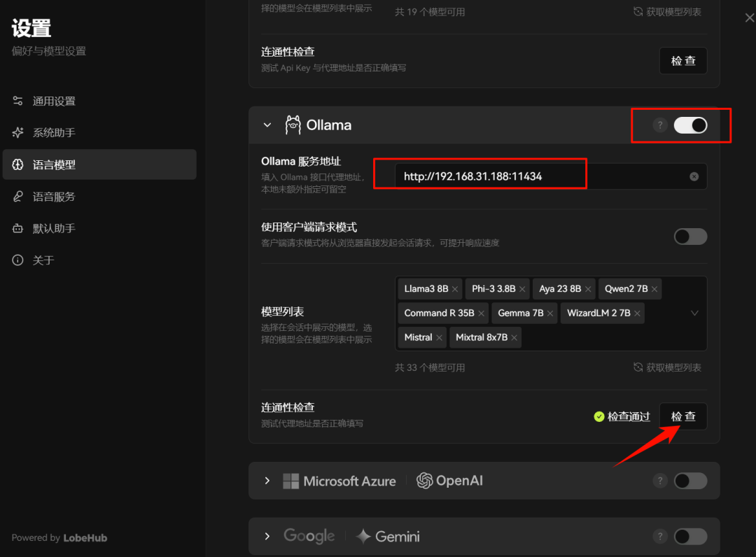756x557 pixels.
Task: Click the 系统助手 sparkle icon
Action: point(17,132)
